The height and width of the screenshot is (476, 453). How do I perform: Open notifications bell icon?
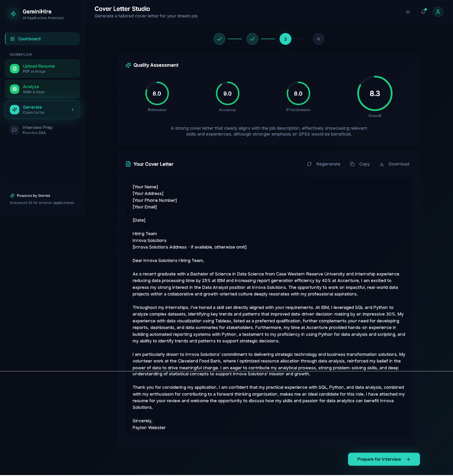tap(423, 12)
